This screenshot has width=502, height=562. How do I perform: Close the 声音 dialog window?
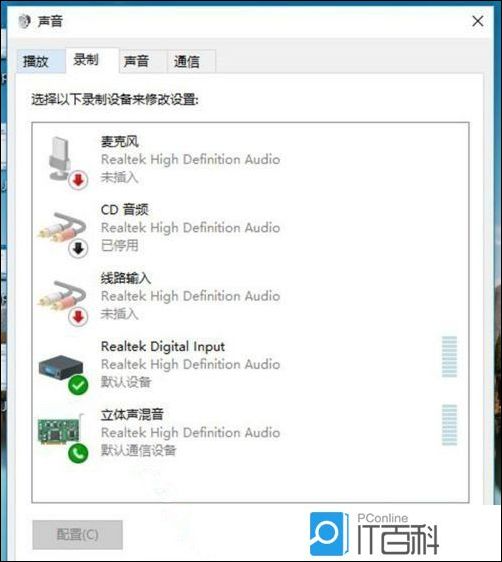point(478,21)
